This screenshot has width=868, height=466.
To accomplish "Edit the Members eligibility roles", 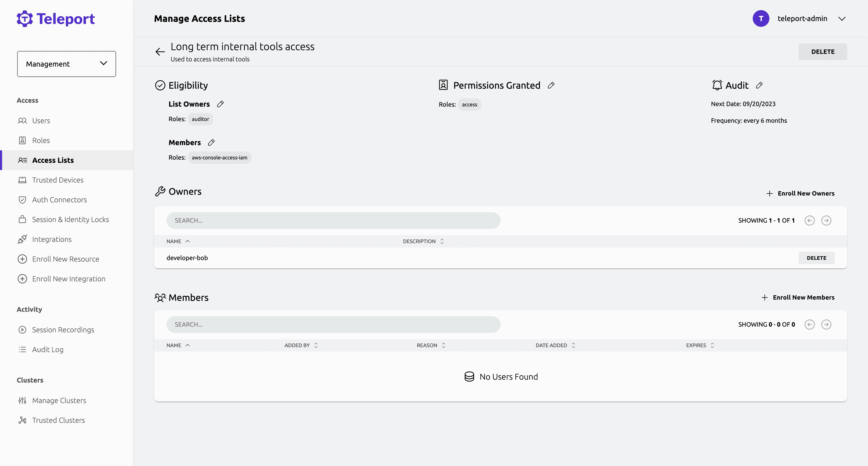I will [x=211, y=143].
